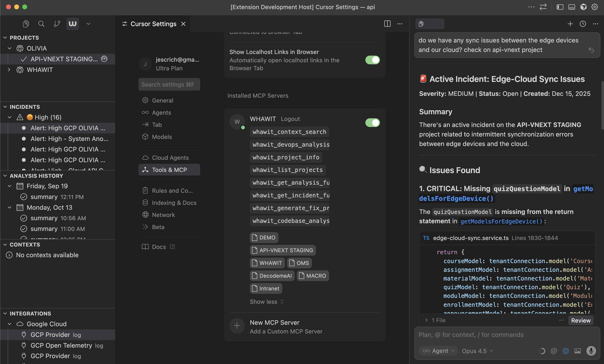Select the source control branch icon in sidebar
Screen dimensions: 604x364
point(57,24)
